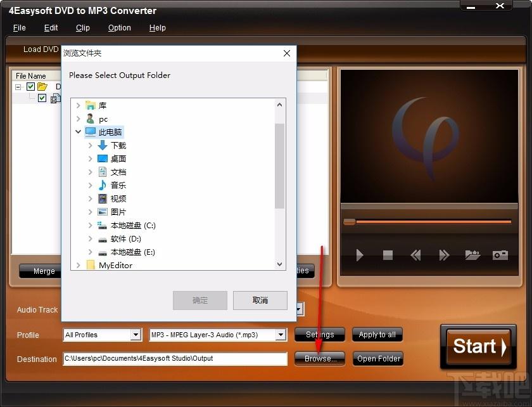Click the open-folder icon in file list
The height and width of the screenshot is (407, 532).
[42, 86]
